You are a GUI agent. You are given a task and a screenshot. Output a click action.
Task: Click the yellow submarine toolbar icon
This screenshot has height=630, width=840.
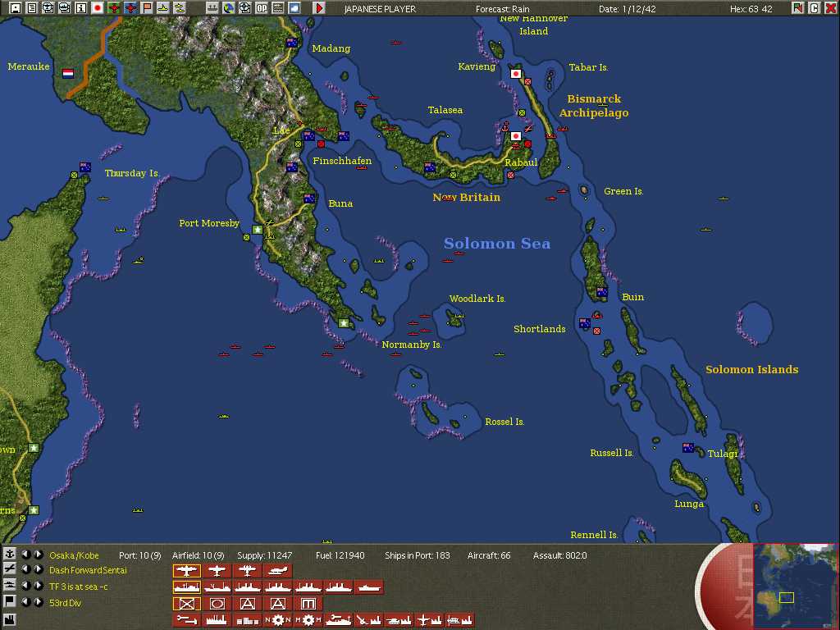(x=180, y=8)
